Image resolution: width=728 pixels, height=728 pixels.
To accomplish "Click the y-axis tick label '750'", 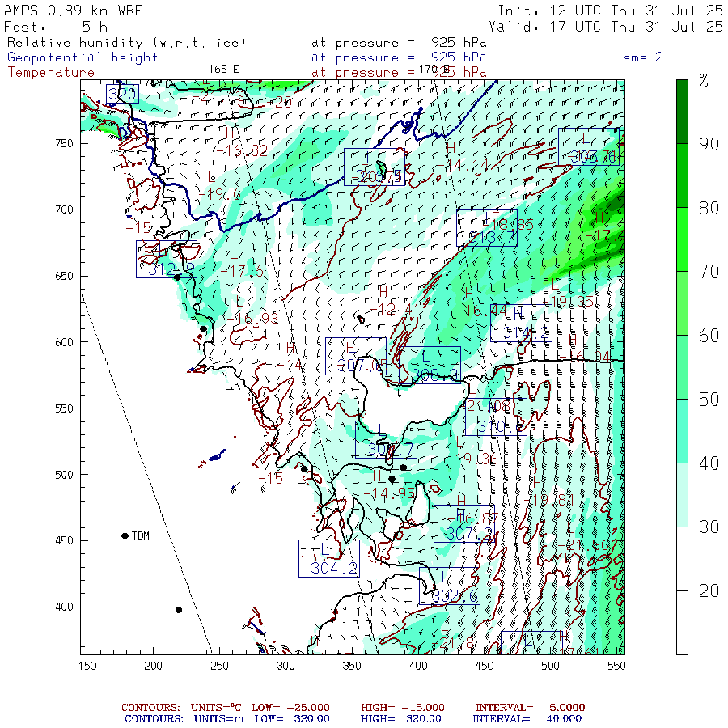I will (x=65, y=143).
